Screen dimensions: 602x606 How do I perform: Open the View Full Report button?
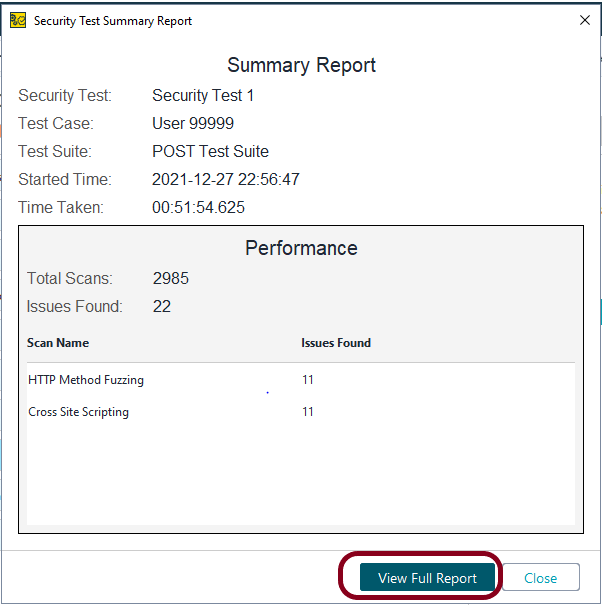coord(427,578)
